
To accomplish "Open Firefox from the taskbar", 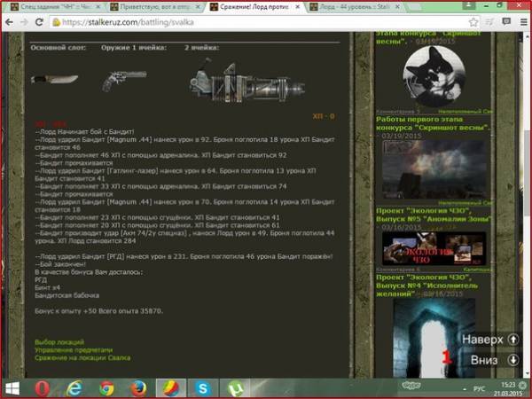I will pos(137,387).
